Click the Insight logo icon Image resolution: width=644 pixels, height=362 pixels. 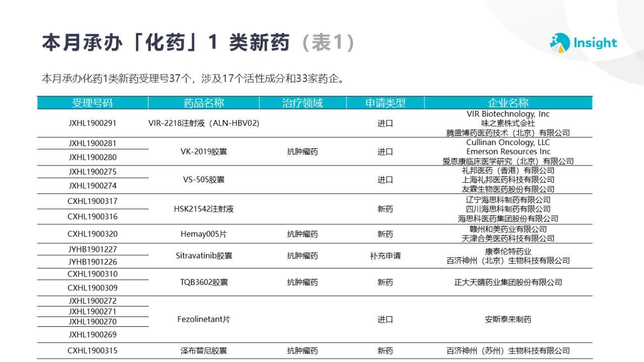coord(559,43)
